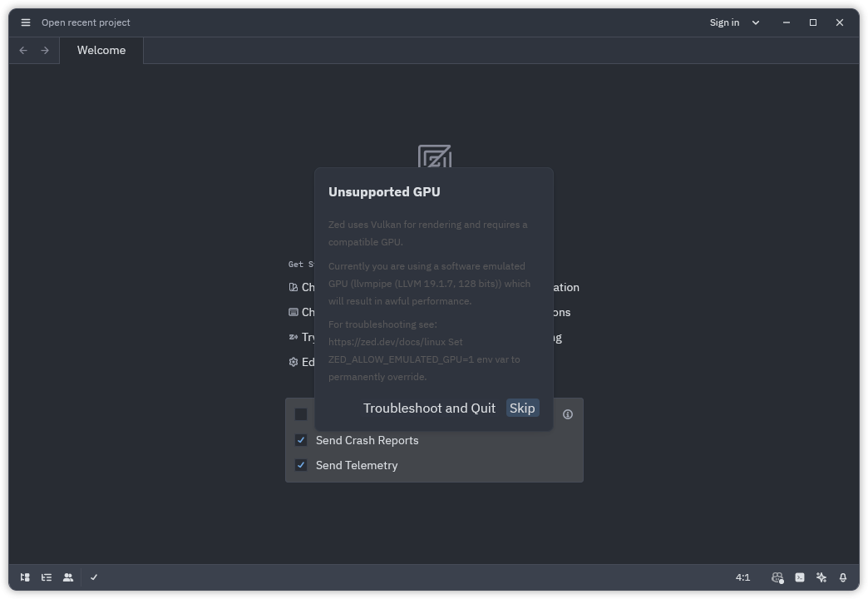Screen dimensions: 868x599
Task: Select the Welcome tab
Action: coord(101,50)
